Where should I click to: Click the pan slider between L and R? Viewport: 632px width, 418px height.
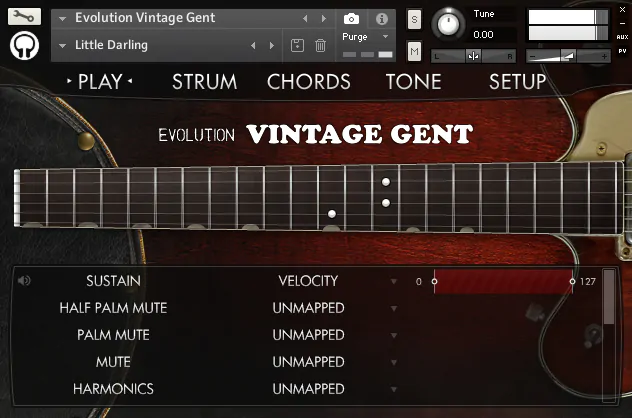click(x=474, y=56)
